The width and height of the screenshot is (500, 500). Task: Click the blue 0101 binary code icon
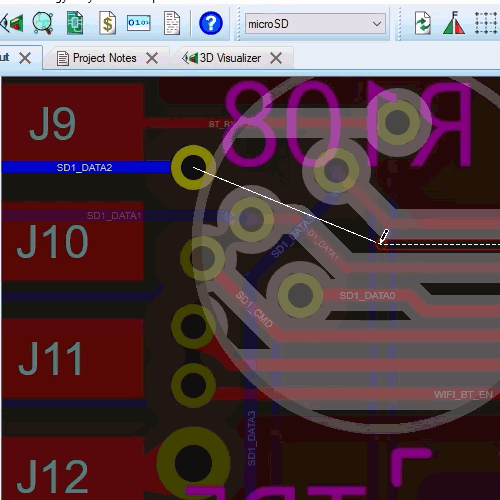[139, 23]
